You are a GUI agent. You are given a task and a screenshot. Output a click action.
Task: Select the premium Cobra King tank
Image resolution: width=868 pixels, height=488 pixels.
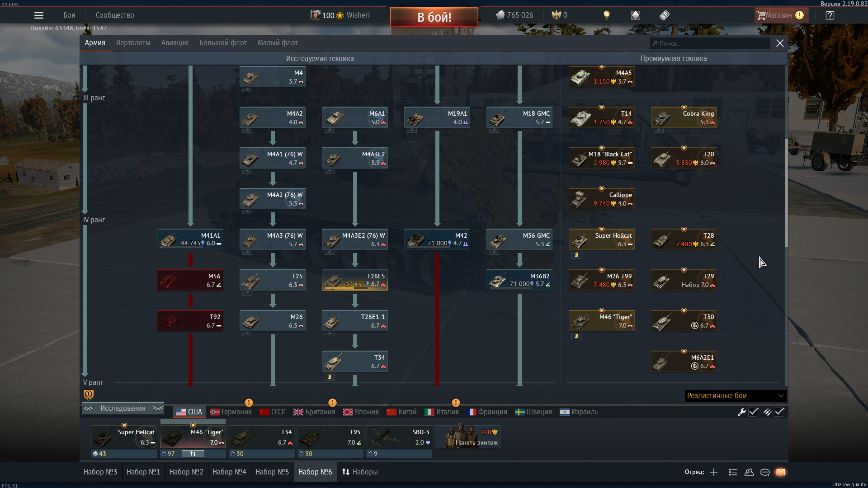click(684, 117)
